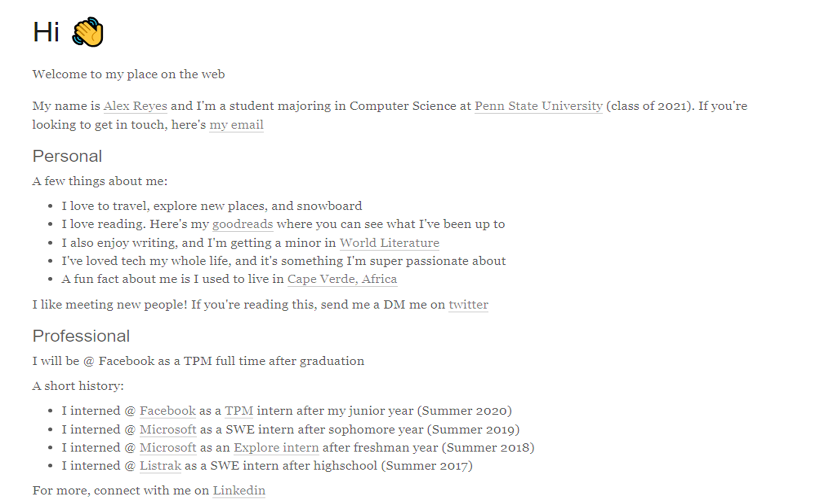Click the 'Hi' page heading
The height and width of the screenshot is (504, 838).
(x=46, y=32)
